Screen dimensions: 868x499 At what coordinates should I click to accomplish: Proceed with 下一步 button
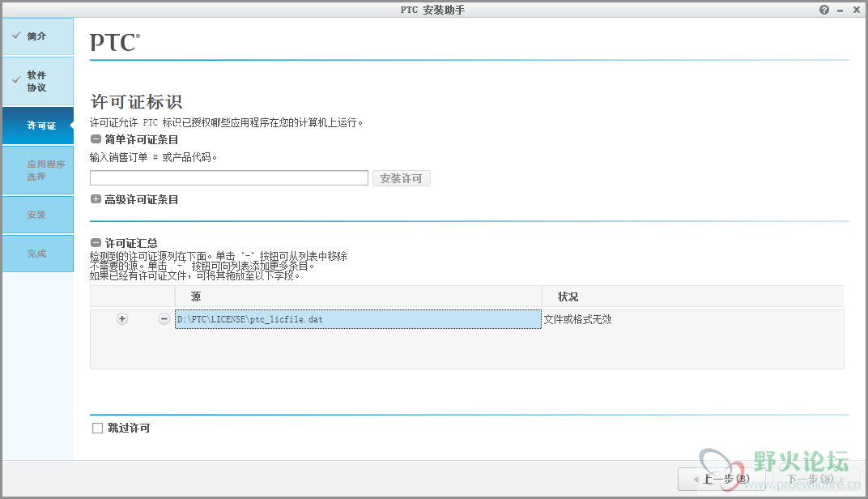(816, 479)
